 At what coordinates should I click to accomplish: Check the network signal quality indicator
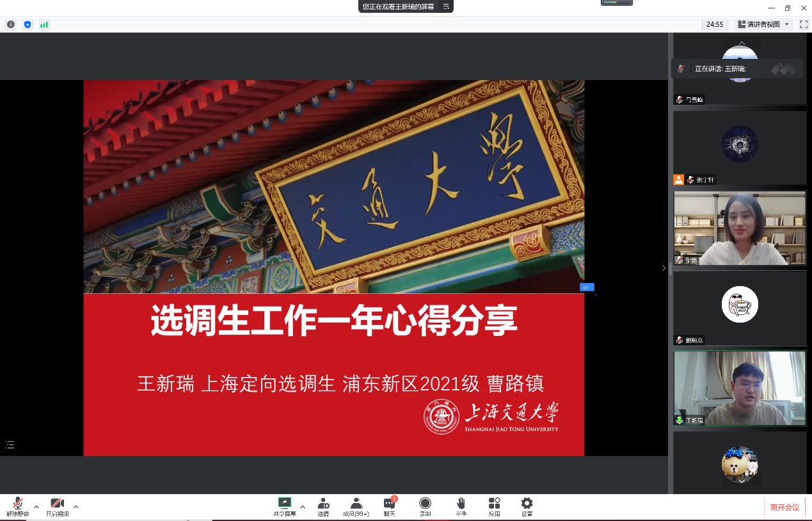click(x=44, y=24)
